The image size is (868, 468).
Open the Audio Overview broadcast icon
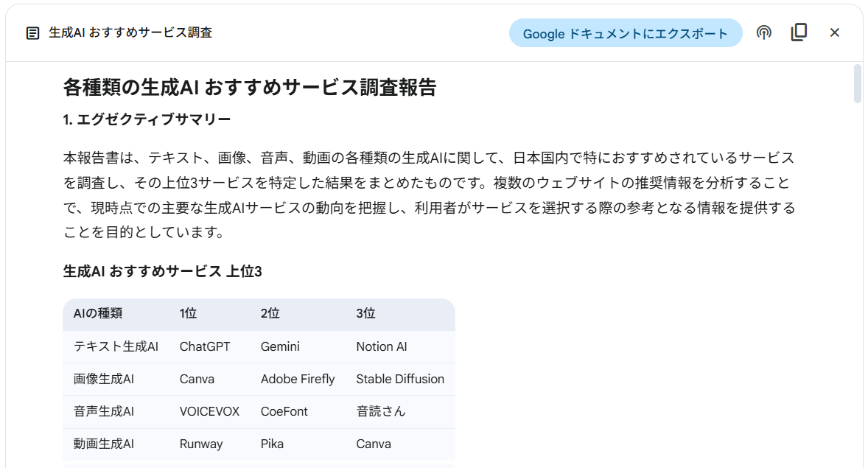point(763,32)
